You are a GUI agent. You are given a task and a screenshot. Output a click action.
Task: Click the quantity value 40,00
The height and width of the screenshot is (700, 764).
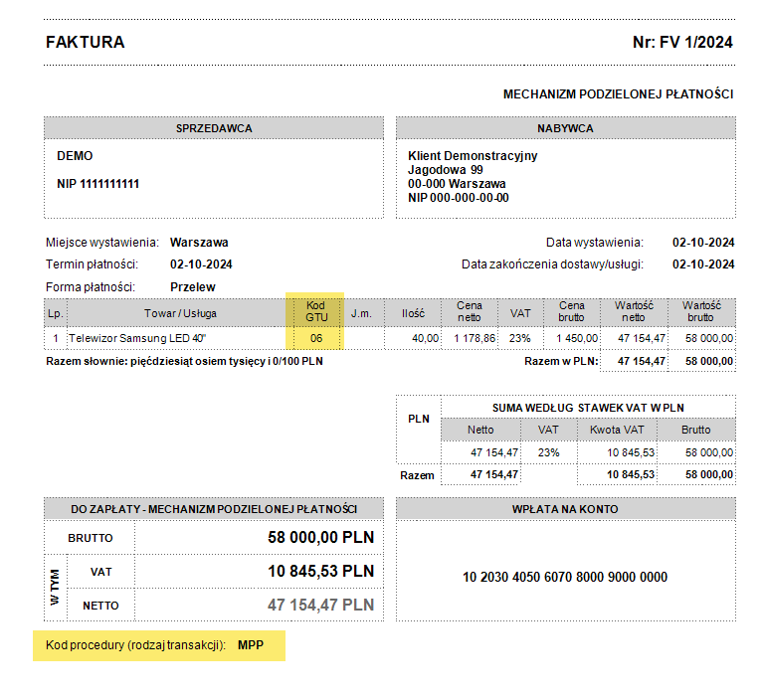click(x=425, y=339)
